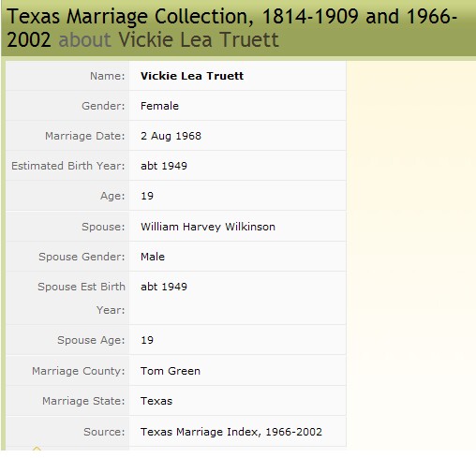476x458 pixels.
Task: Select the Estimated Birth Year value
Action: (164, 166)
